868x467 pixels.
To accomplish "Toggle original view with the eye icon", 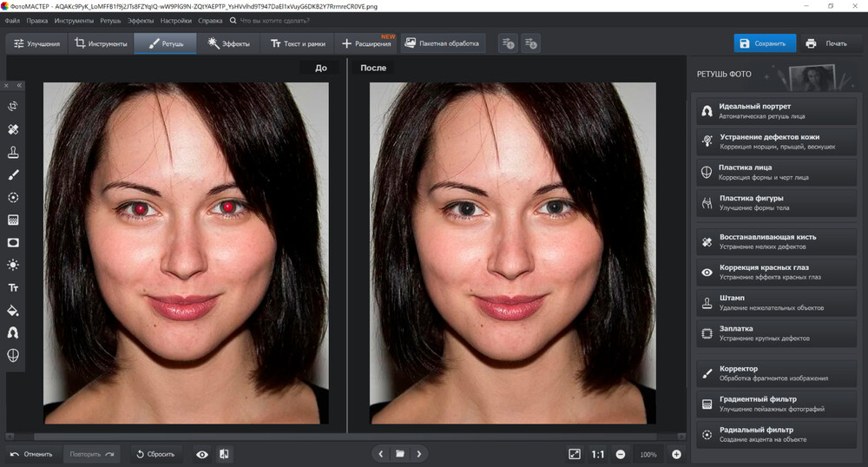I will pyautogui.click(x=202, y=454).
